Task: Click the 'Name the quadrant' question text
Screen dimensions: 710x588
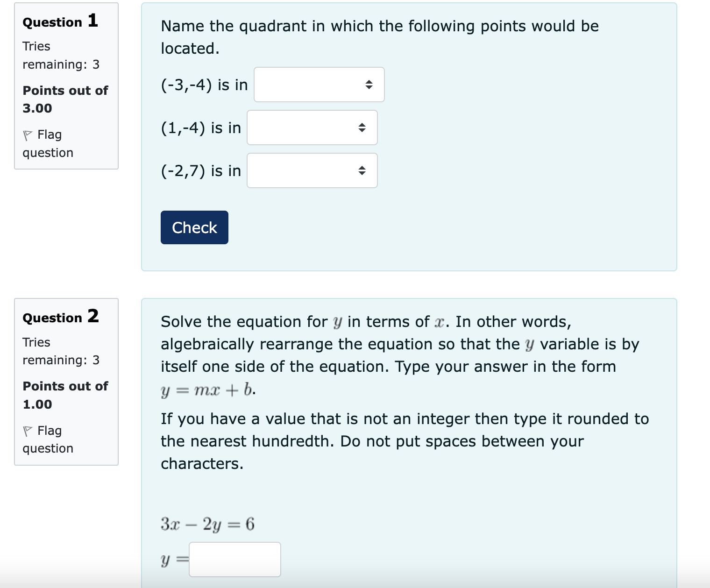Action: (x=380, y=37)
